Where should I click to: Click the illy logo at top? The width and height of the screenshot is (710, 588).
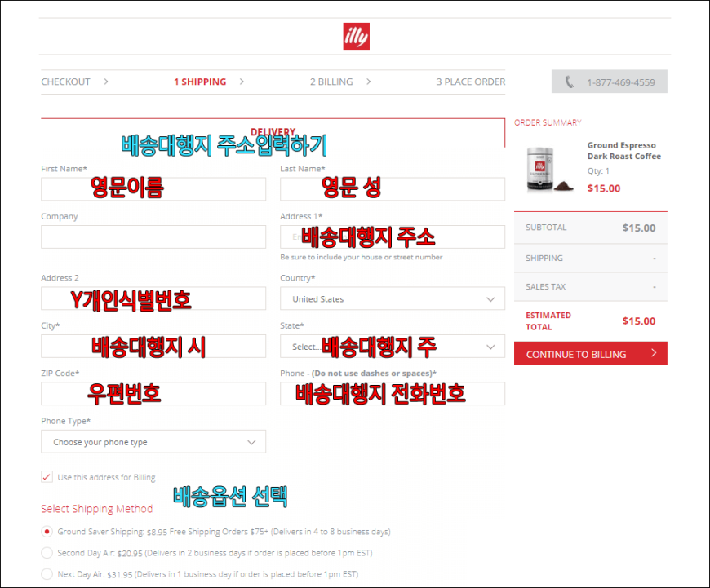356,36
